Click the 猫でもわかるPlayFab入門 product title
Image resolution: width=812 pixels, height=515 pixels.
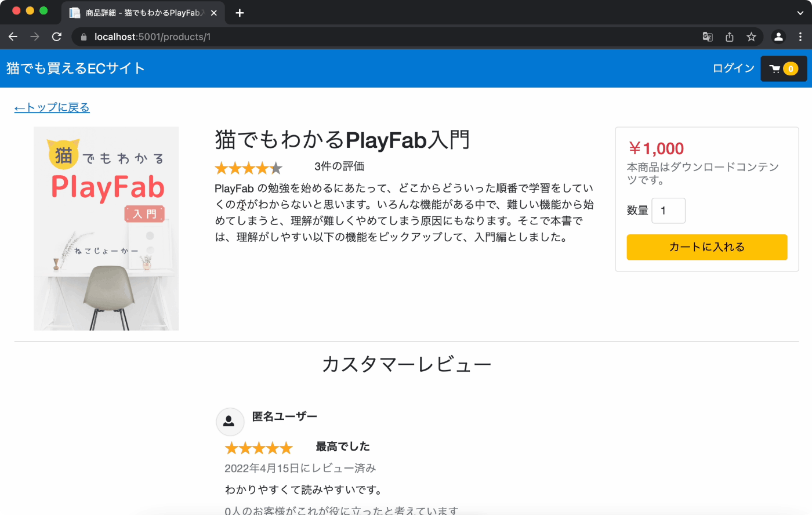pyautogui.click(x=342, y=140)
